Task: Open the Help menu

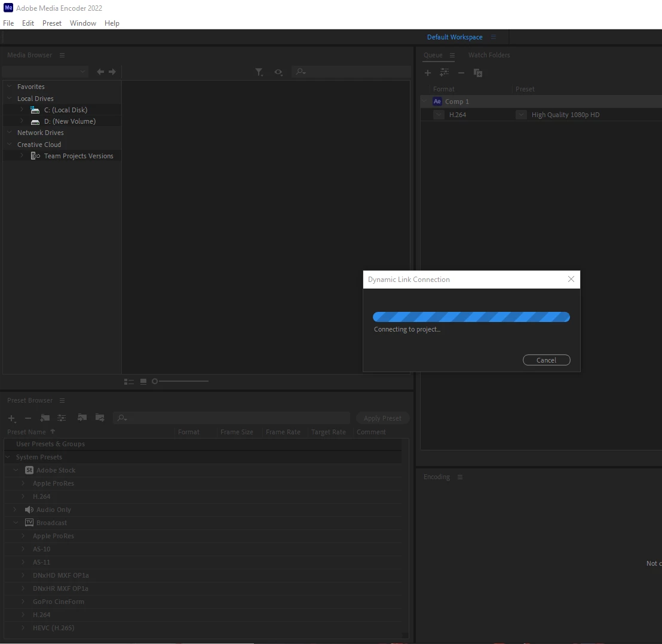Action: pos(112,23)
